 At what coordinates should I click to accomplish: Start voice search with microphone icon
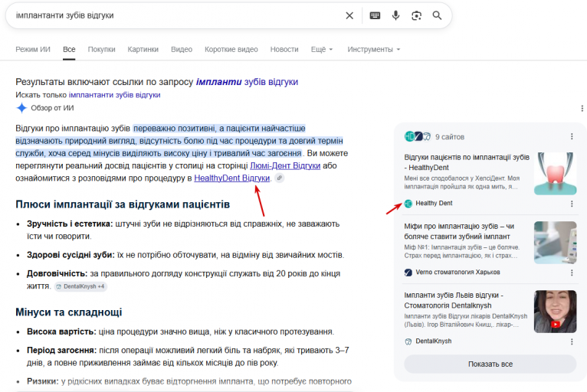click(x=395, y=15)
